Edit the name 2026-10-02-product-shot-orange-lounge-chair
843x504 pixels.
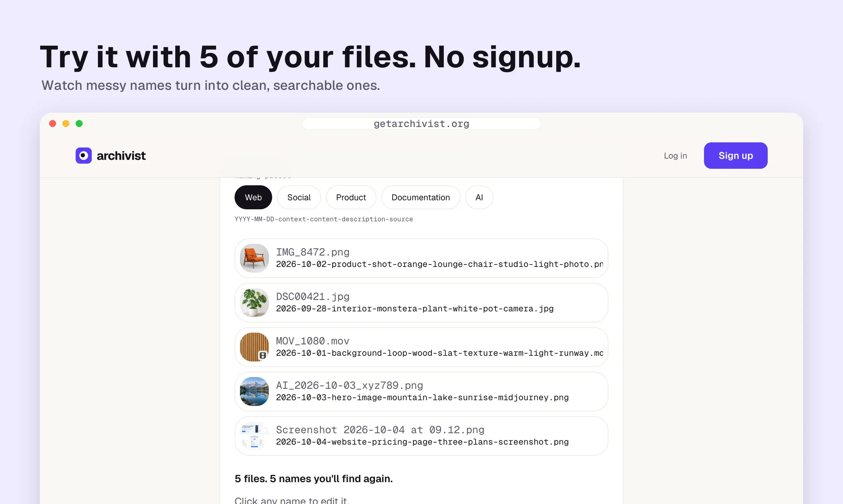tap(439, 264)
